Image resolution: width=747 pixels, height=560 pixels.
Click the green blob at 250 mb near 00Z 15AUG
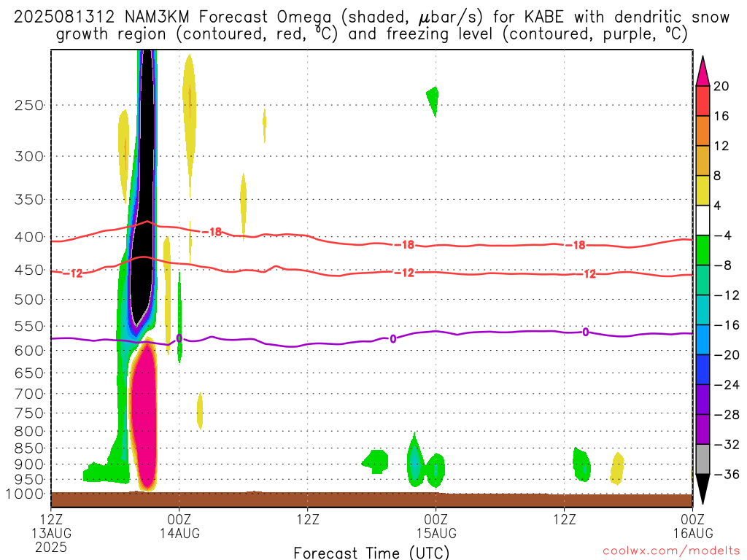point(433,101)
